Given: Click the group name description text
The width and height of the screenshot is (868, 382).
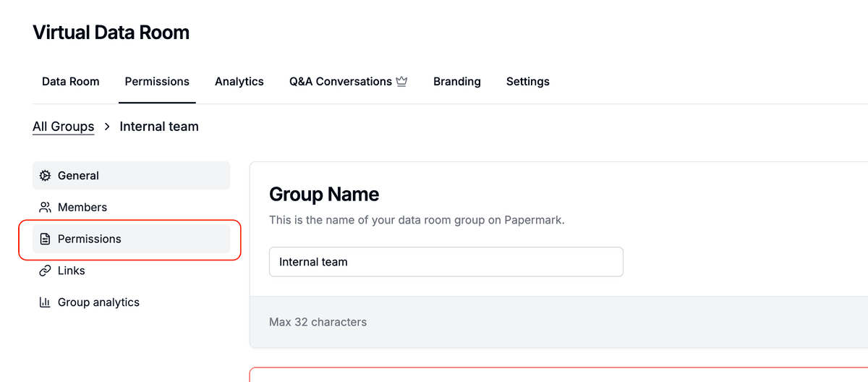Looking at the screenshot, I should pos(417,220).
